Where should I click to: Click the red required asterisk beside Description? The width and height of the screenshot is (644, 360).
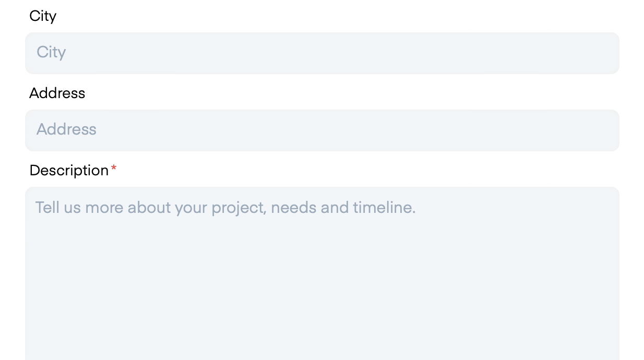point(114,169)
